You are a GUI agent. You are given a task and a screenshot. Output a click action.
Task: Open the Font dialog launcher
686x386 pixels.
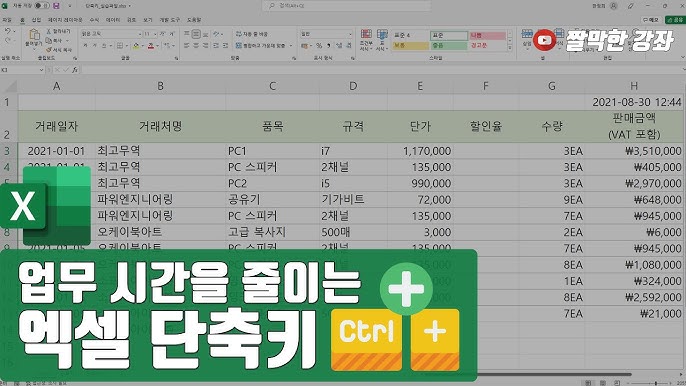176,58
